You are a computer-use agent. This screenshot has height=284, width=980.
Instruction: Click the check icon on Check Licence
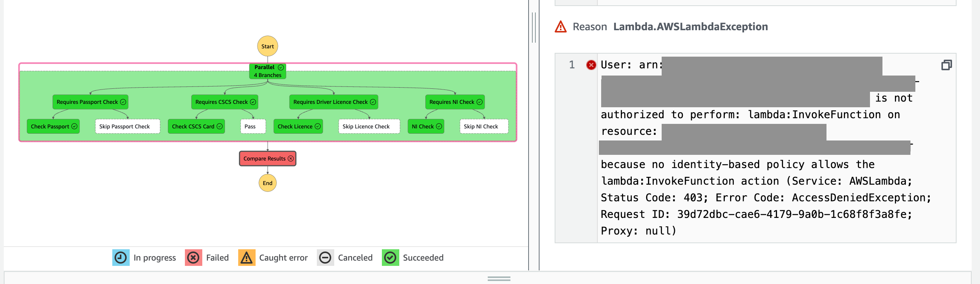(318, 126)
